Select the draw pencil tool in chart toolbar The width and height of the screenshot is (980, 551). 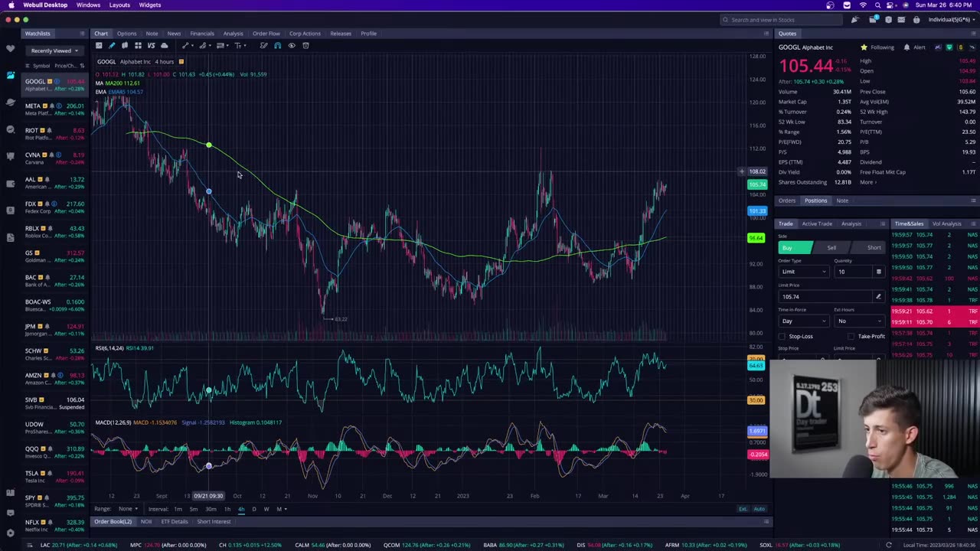[x=112, y=46]
